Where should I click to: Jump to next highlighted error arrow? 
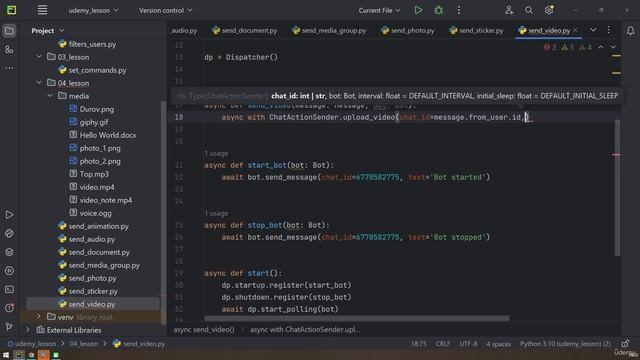613,47
